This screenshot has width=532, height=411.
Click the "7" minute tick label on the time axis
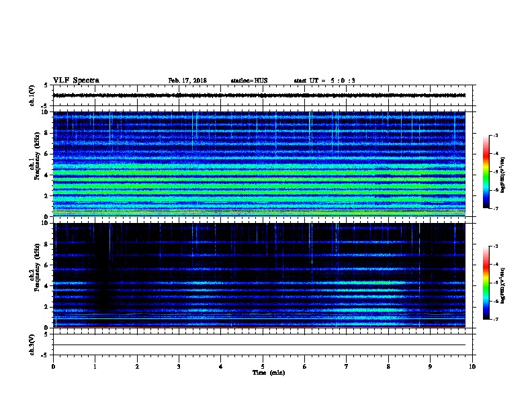(x=347, y=366)
